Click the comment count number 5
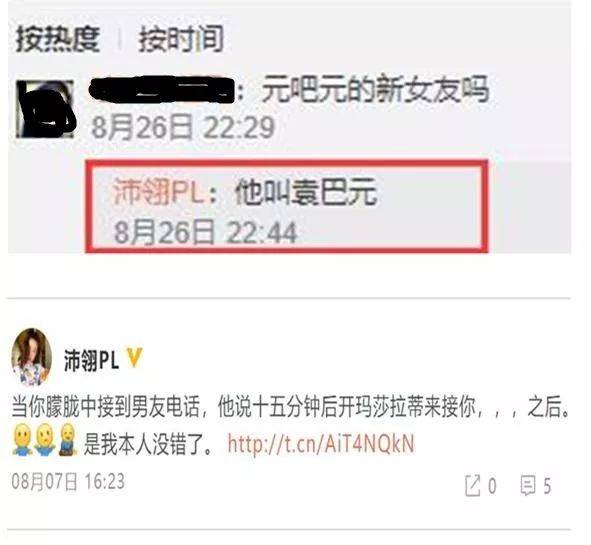Viewport: 591px width, 545px height. tap(547, 486)
